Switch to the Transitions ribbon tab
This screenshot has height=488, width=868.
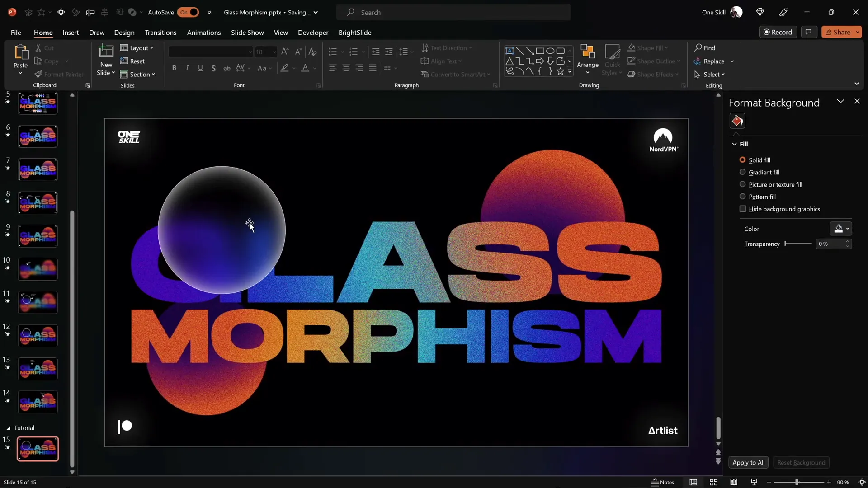coord(160,33)
